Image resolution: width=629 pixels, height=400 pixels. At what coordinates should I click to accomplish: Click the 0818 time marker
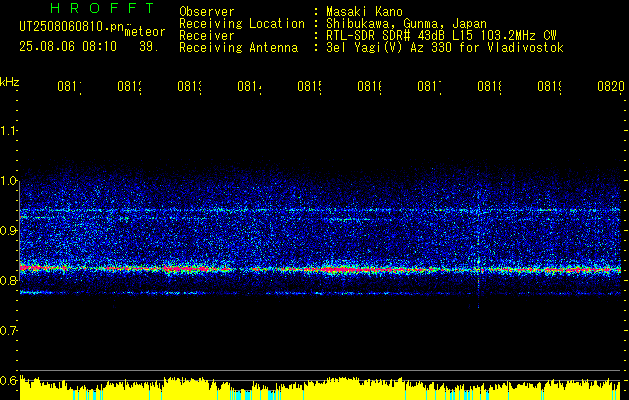[490, 86]
